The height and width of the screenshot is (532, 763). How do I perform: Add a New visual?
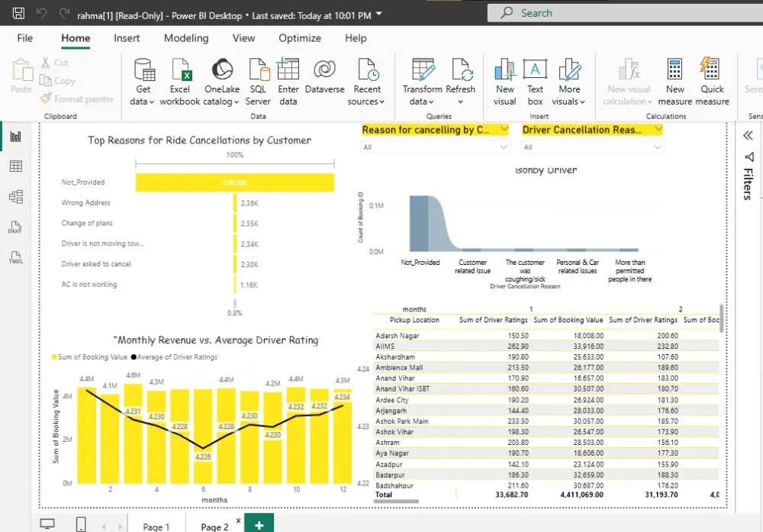(505, 81)
